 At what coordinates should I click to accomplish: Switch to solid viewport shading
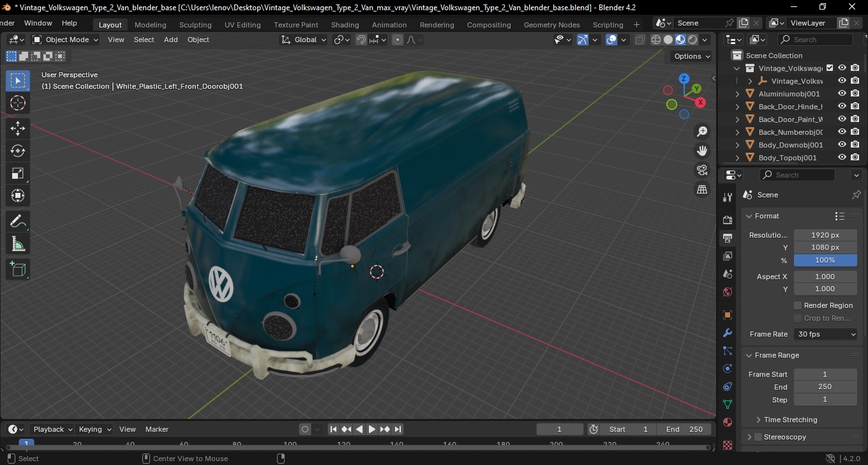point(668,40)
